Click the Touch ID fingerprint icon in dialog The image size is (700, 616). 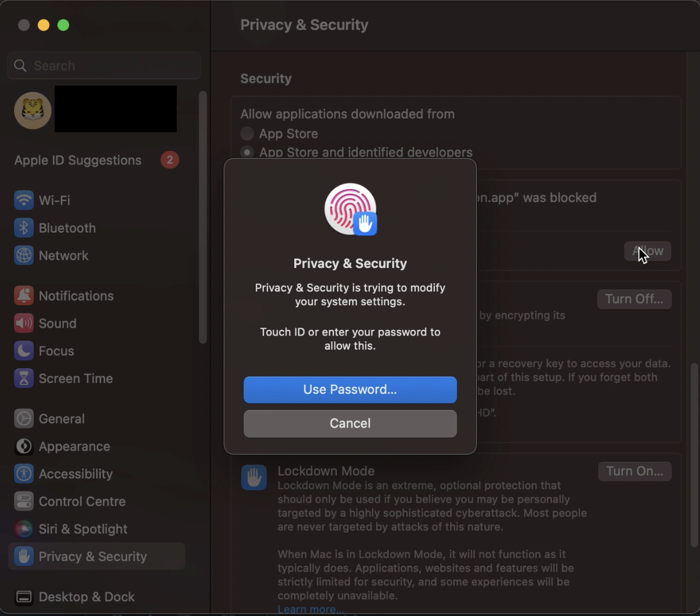click(x=351, y=209)
